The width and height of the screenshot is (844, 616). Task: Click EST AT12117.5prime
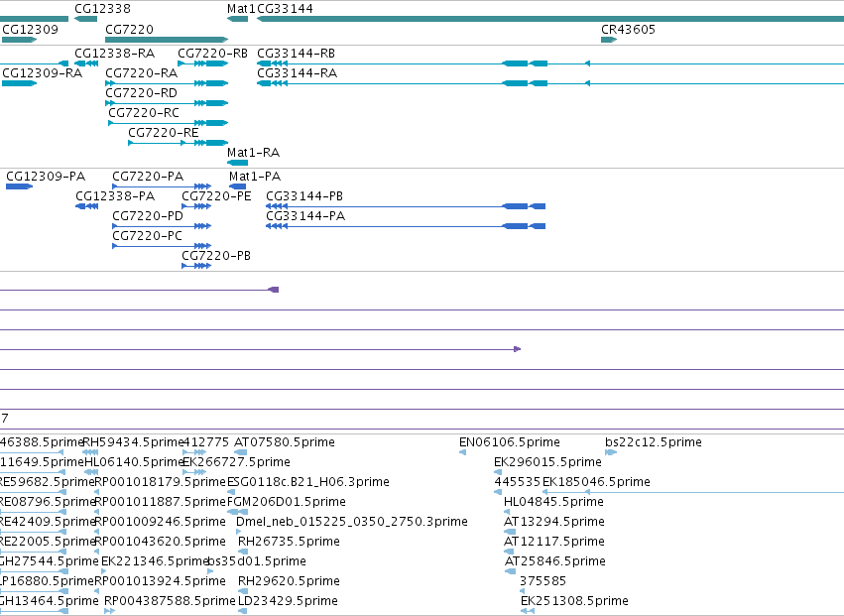[x=553, y=542]
